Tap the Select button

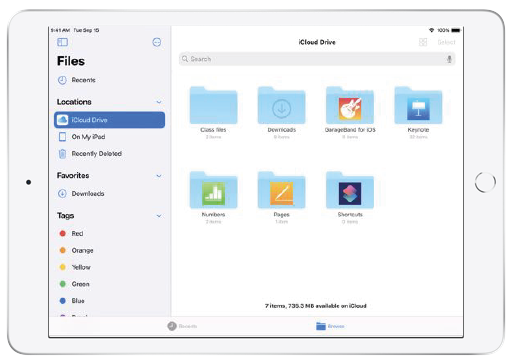(x=446, y=42)
